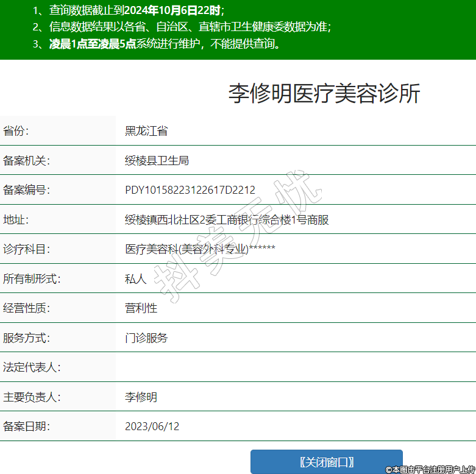Select the clinic title 李修明医疗美容诊所
The image size is (476, 474).
tap(324, 94)
